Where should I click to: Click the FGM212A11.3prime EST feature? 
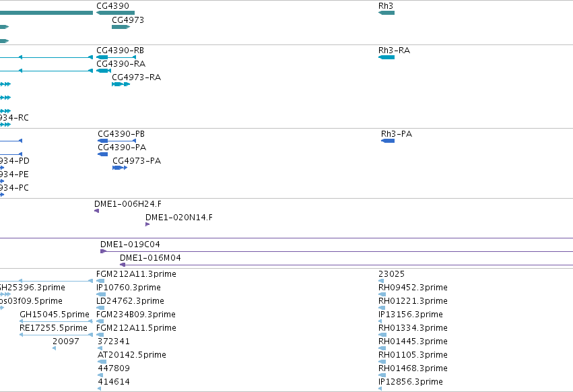(100, 281)
